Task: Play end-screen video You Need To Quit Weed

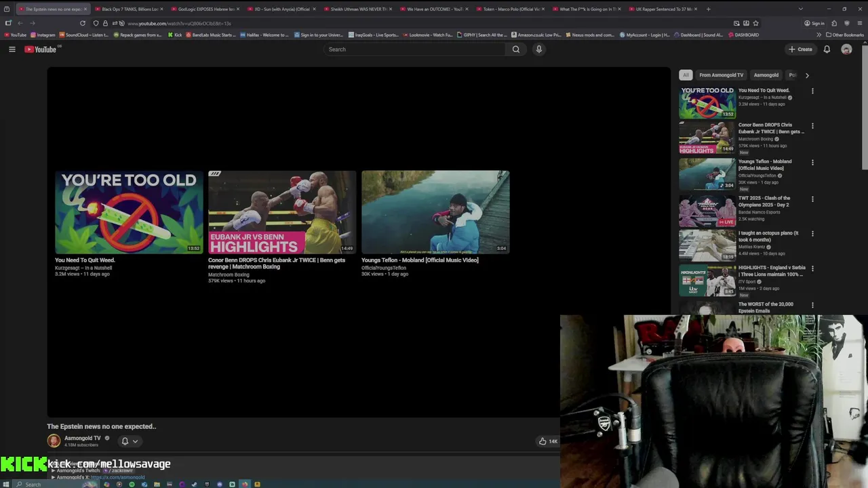Action: click(129, 212)
